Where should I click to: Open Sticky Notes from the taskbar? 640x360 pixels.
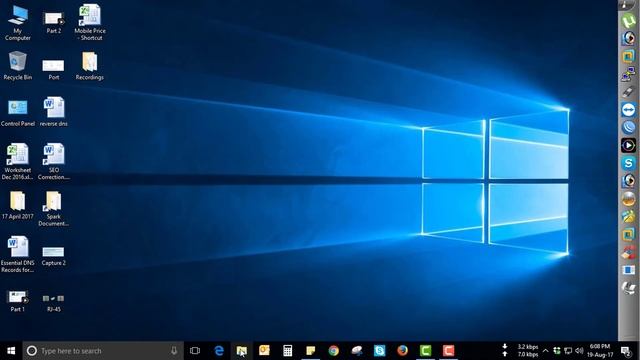click(311, 351)
